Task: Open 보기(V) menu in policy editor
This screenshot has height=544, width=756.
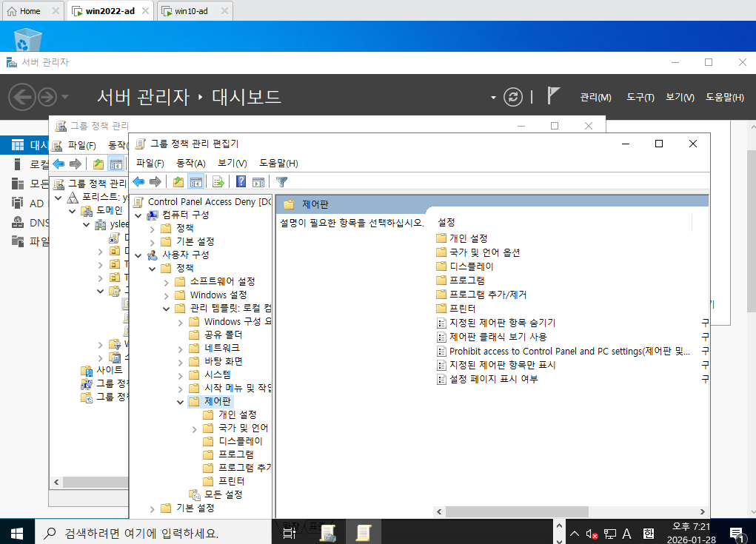Action: [x=233, y=163]
